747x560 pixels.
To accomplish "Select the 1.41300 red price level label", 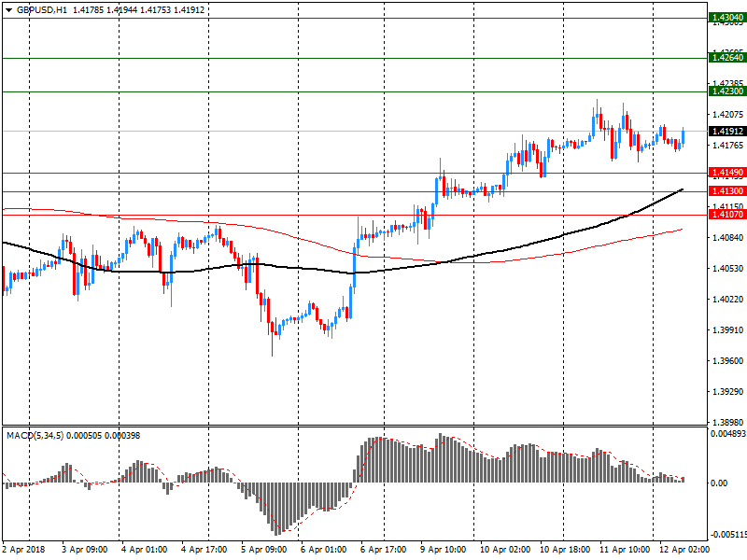I will 727,191.
